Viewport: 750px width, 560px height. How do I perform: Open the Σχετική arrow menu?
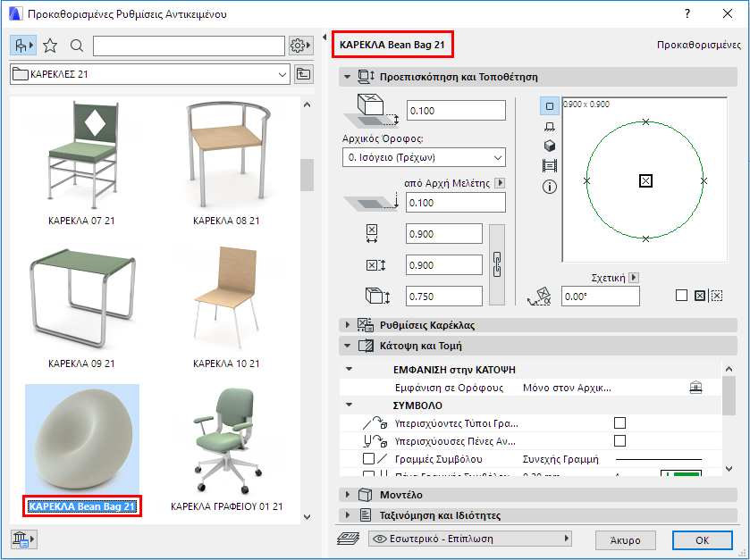point(635,278)
